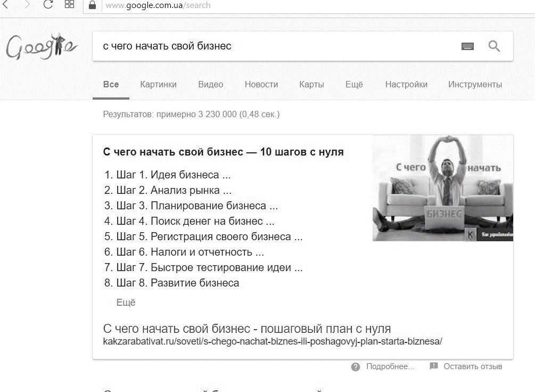Click the feedback flag icon
The width and height of the screenshot is (535, 392).
434,366
